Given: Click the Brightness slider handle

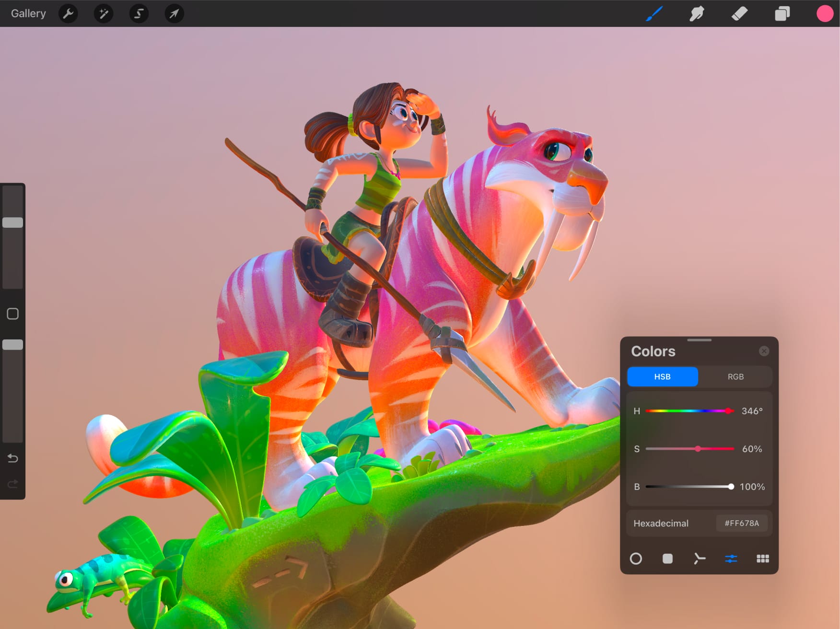Looking at the screenshot, I should click(731, 487).
